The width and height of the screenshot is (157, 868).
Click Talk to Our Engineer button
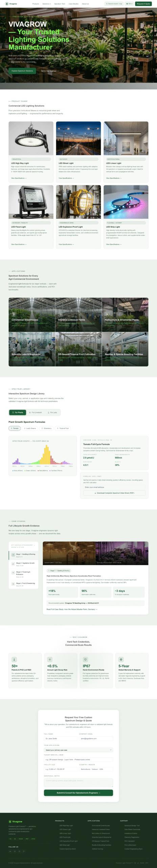[49, 71]
